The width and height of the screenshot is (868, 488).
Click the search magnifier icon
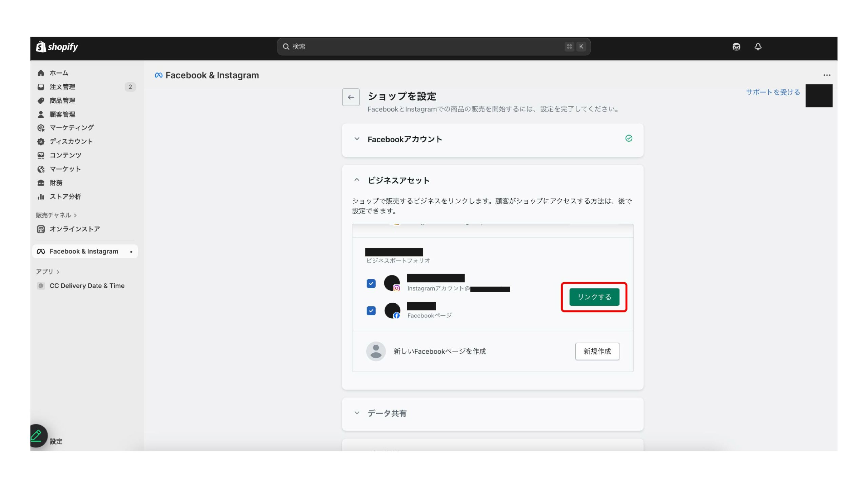point(286,46)
